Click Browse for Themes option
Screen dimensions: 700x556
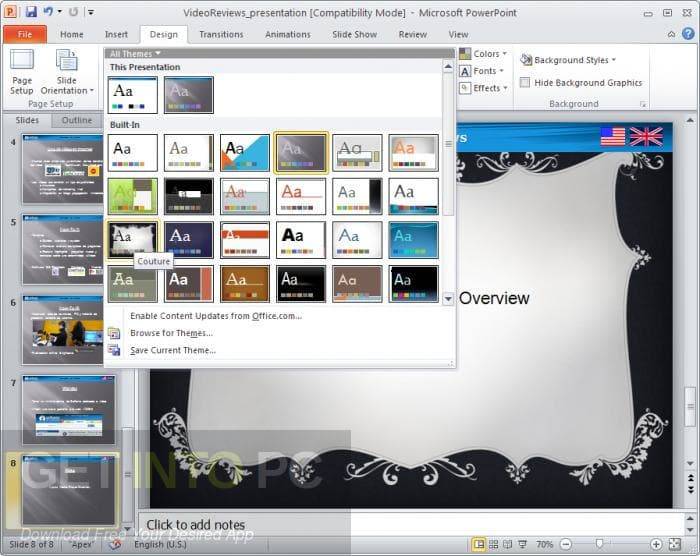(170, 333)
